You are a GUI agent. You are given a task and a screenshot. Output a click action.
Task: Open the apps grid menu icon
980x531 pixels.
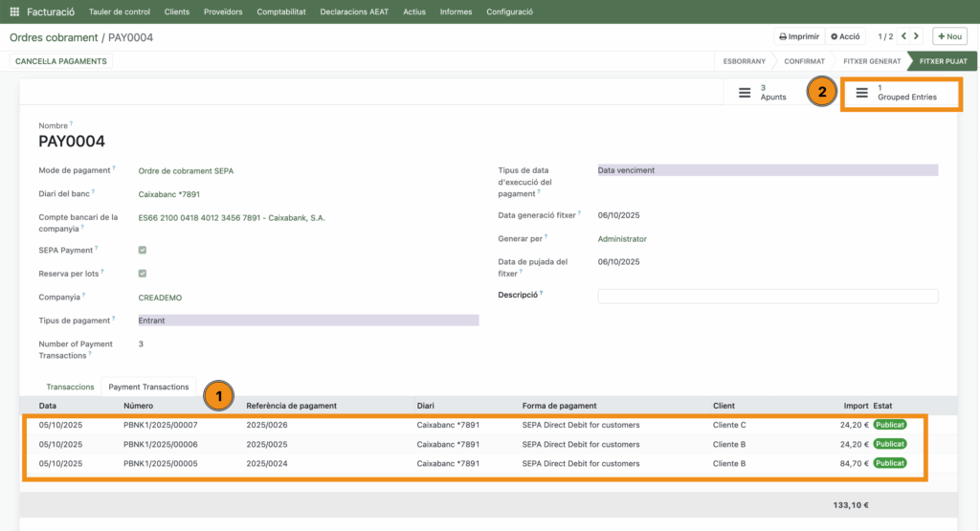[x=14, y=12]
